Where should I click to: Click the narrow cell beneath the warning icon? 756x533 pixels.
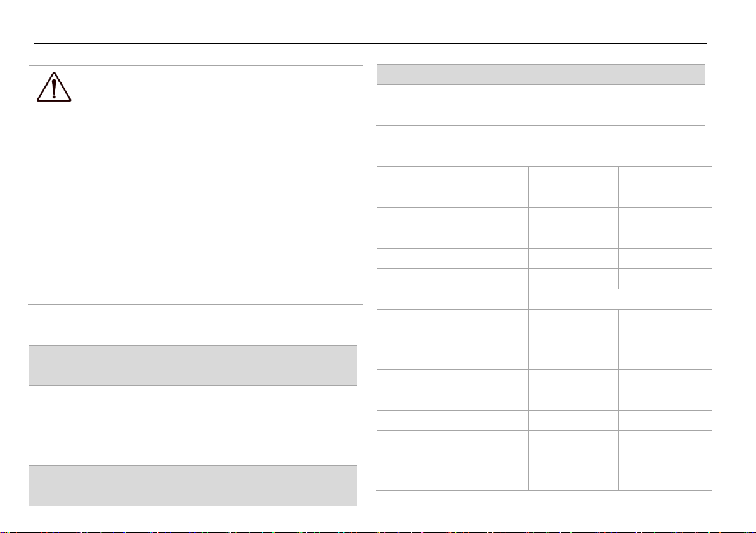(54, 204)
